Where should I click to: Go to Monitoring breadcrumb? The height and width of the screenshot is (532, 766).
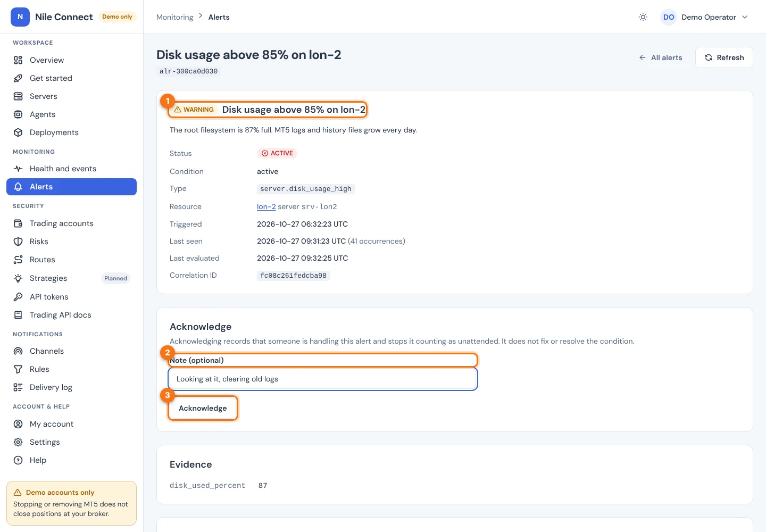coord(174,17)
